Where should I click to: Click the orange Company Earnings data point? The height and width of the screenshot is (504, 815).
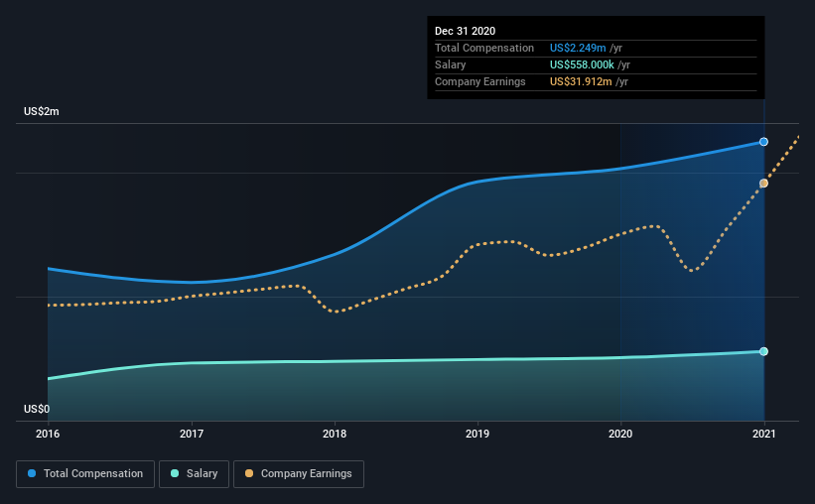point(763,184)
